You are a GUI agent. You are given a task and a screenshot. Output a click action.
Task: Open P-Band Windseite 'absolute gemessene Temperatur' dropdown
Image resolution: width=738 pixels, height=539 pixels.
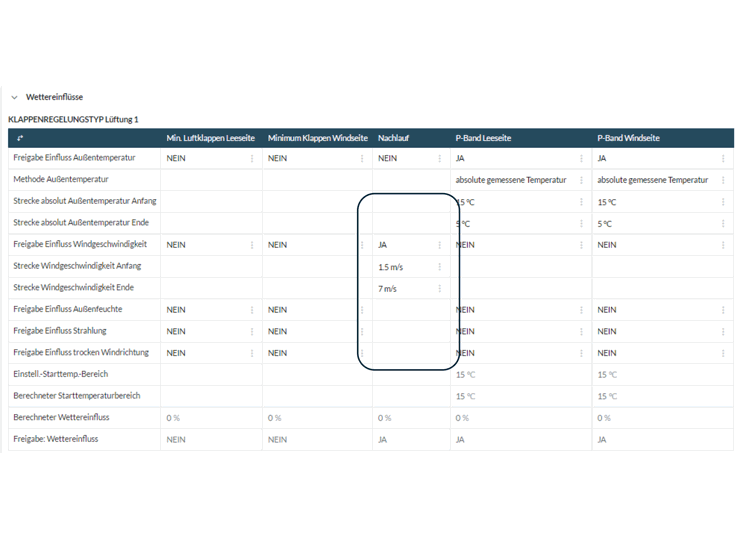(x=652, y=180)
